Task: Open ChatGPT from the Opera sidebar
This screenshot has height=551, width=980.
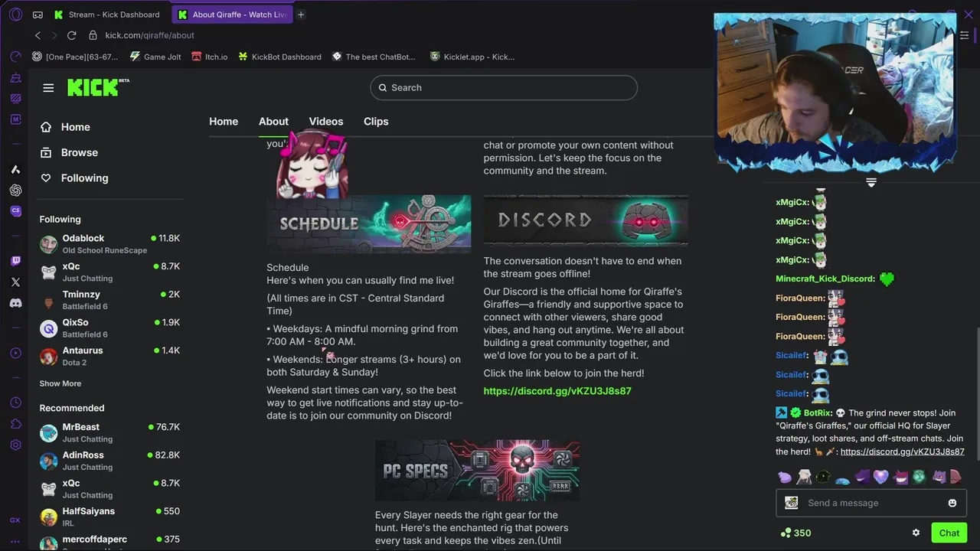Action: click(15, 190)
